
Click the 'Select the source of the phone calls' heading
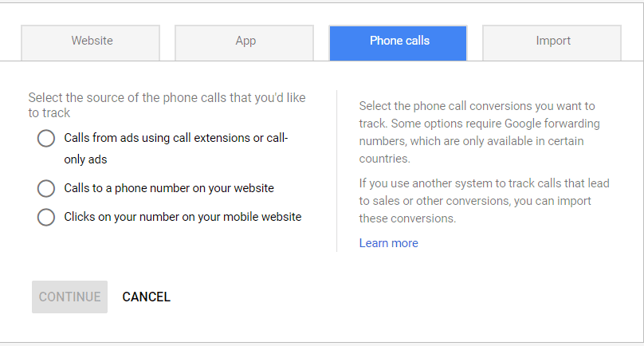pos(167,105)
